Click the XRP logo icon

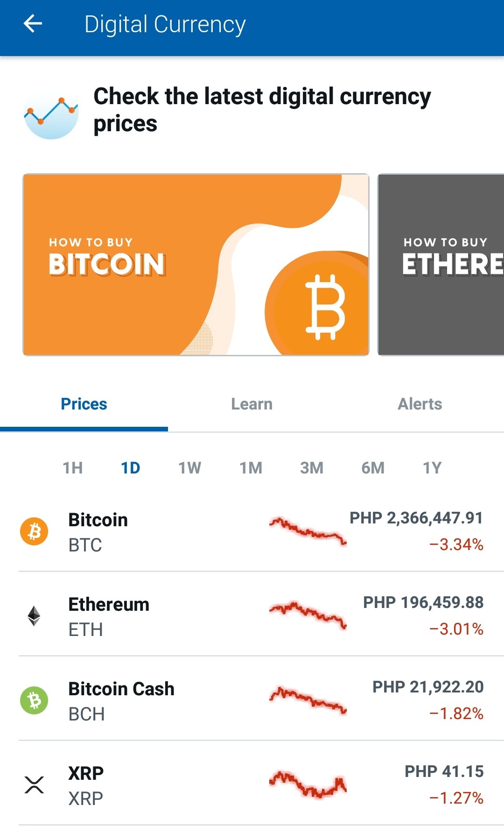pyautogui.click(x=34, y=785)
